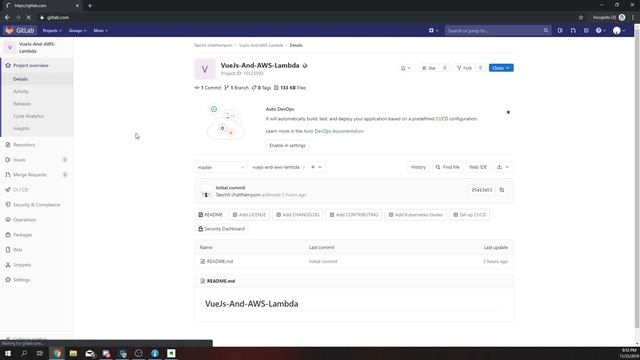This screenshot has height=360, width=640.
Task: Open the Security Dashboard button
Action: pyautogui.click(x=221, y=229)
